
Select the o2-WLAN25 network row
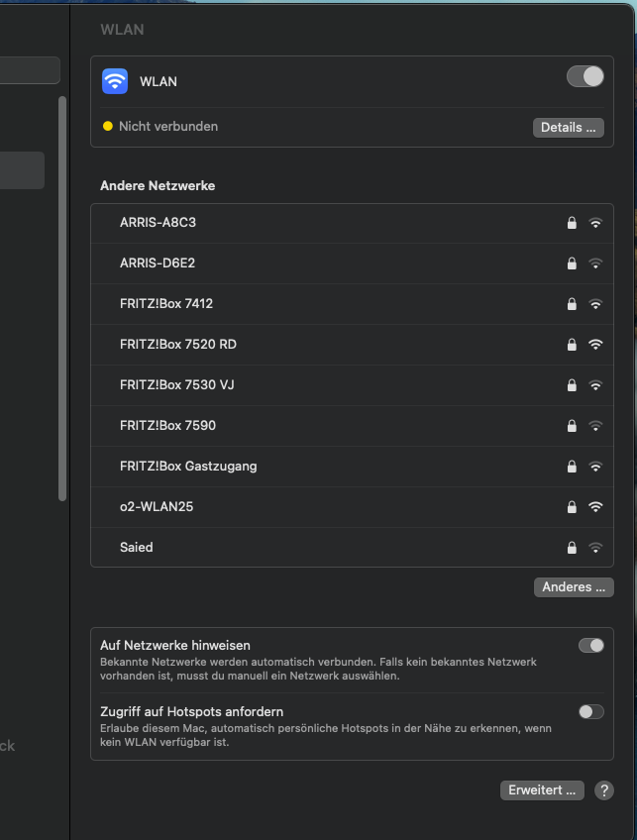pyautogui.click(x=157, y=507)
